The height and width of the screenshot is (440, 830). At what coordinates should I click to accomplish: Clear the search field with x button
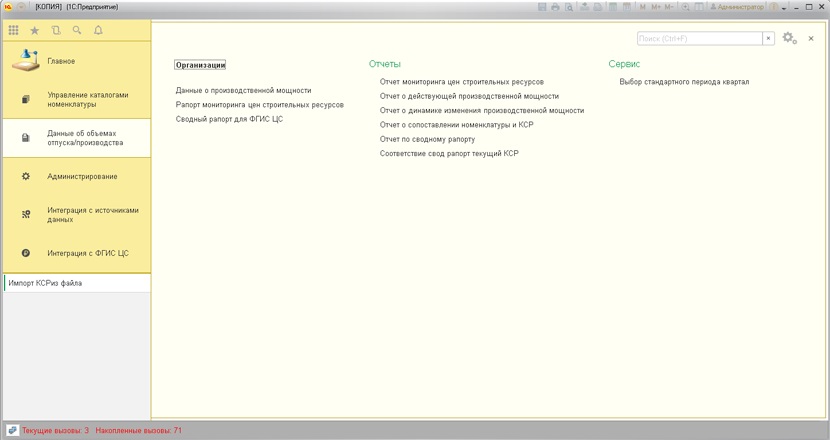tap(769, 38)
